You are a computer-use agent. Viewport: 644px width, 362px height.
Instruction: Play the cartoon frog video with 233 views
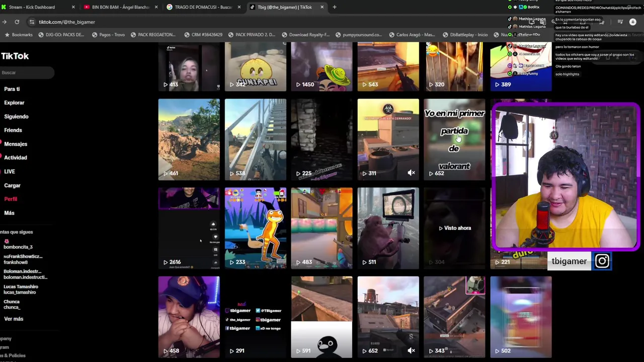255,228
